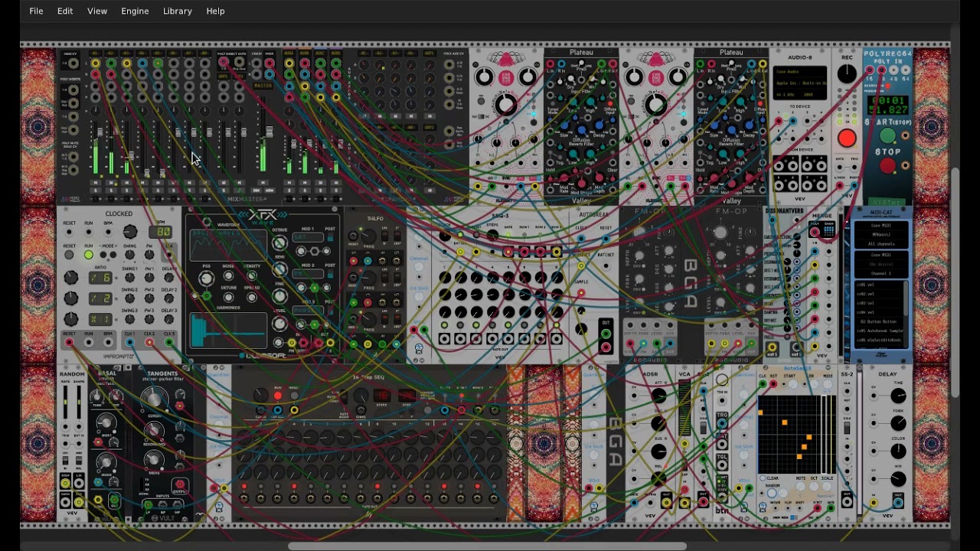Open the MIDI-CAT input Core MIDI driver selector
The width and height of the screenshot is (980, 551).
(x=880, y=226)
